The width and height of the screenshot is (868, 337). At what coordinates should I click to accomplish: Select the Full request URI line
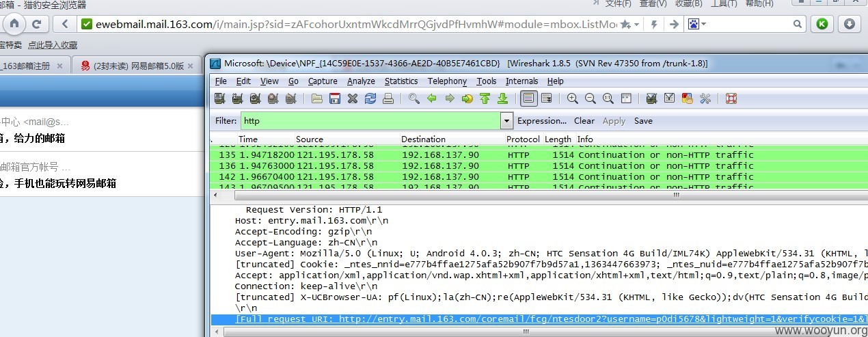(540, 319)
